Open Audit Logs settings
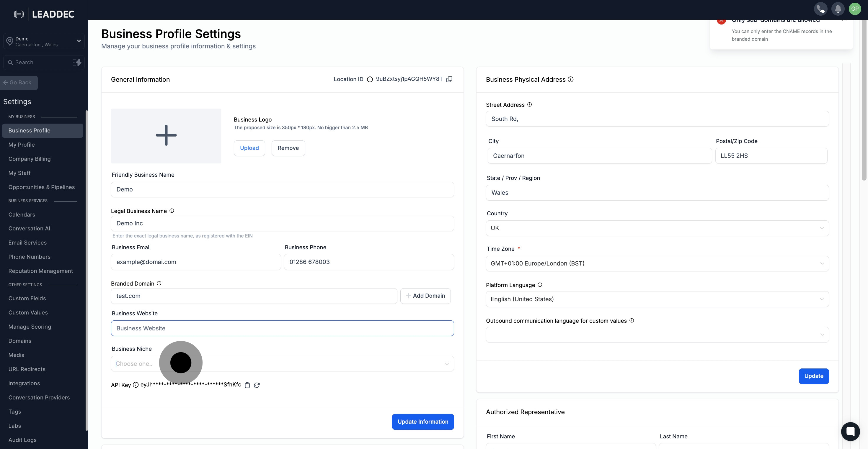 point(22,440)
